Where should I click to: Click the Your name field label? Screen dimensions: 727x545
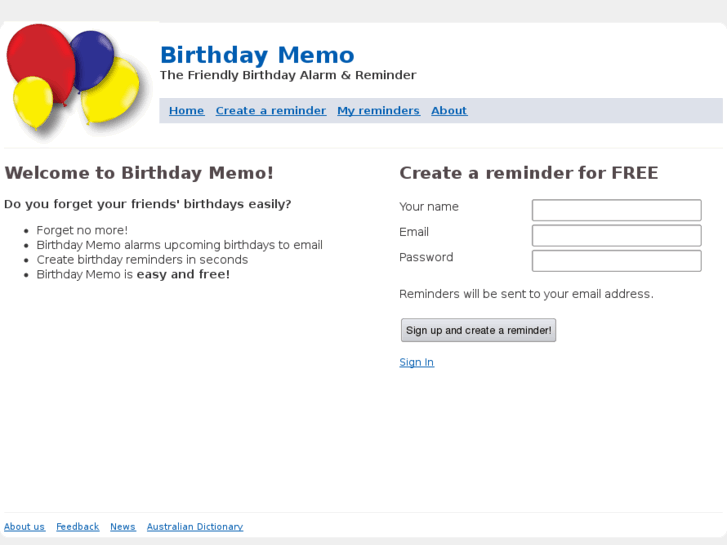pos(429,207)
